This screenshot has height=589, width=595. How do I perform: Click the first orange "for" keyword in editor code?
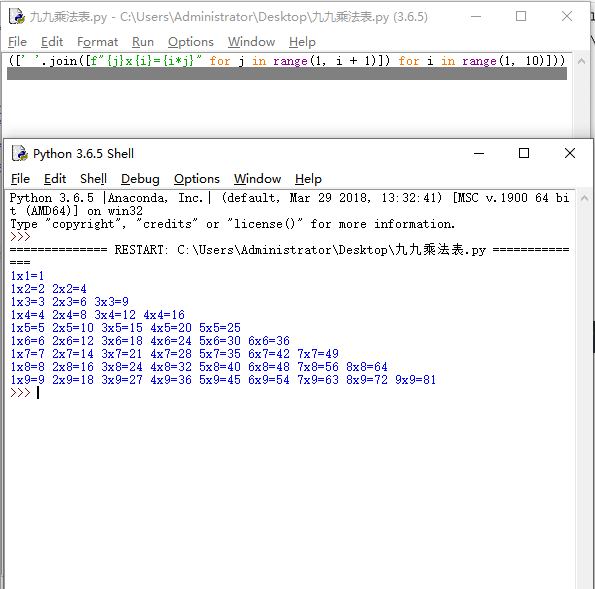(x=220, y=61)
